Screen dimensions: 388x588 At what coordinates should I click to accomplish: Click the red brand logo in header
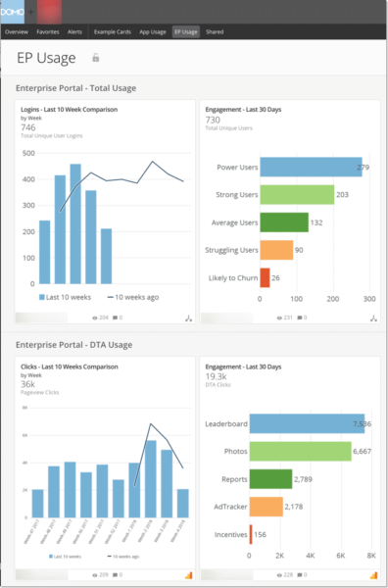pos(50,12)
